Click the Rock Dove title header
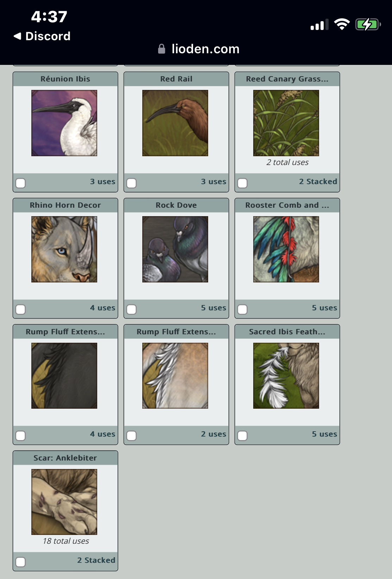 click(x=176, y=205)
